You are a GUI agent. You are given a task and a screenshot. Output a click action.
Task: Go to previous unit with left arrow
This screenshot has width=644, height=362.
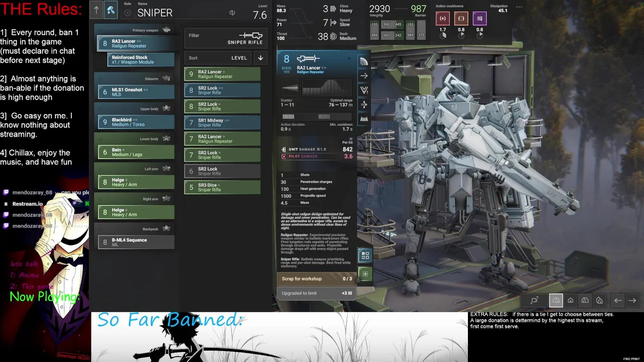[x=618, y=301]
